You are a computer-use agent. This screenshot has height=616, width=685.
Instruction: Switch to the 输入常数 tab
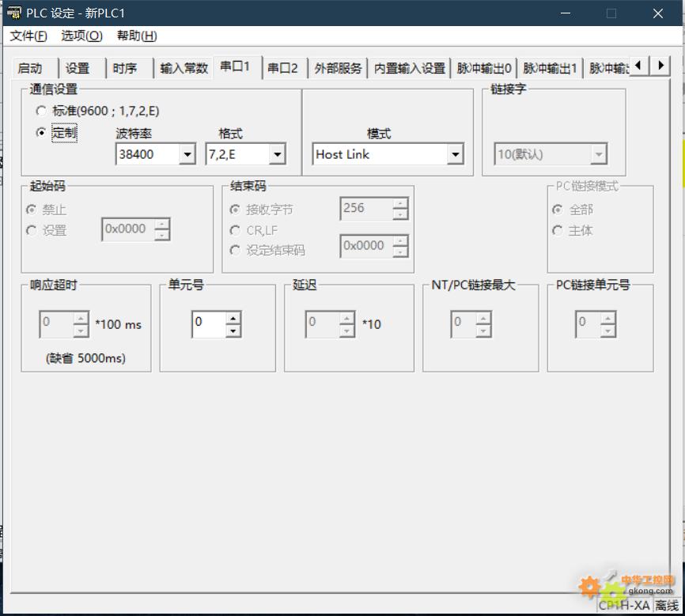pos(184,69)
